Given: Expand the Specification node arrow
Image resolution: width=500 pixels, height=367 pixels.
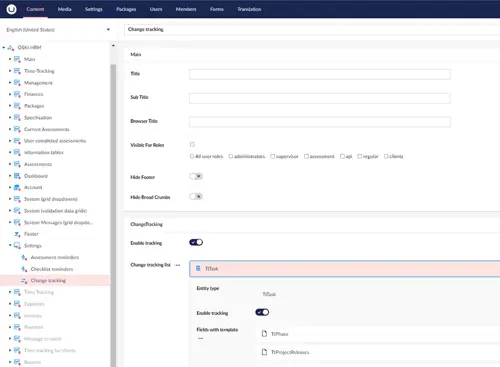Looking at the screenshot, I should [x=10, y=117].
